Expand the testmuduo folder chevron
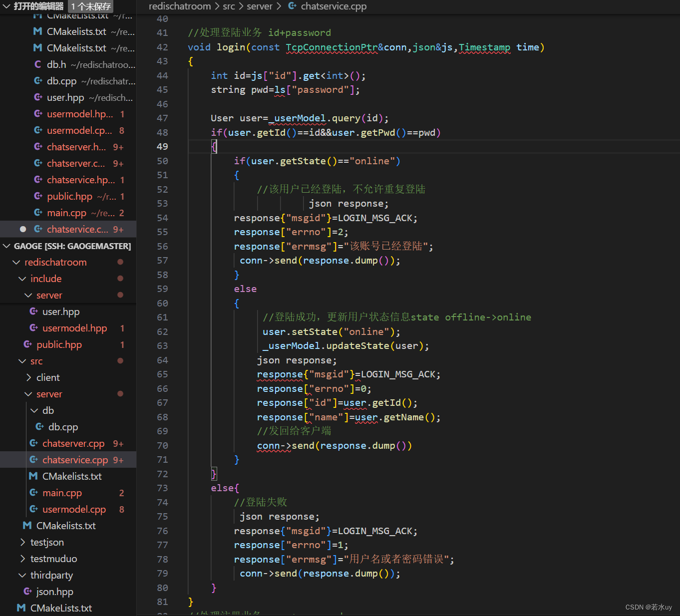This screenshot has height=616, width=680. coord(22,559)
